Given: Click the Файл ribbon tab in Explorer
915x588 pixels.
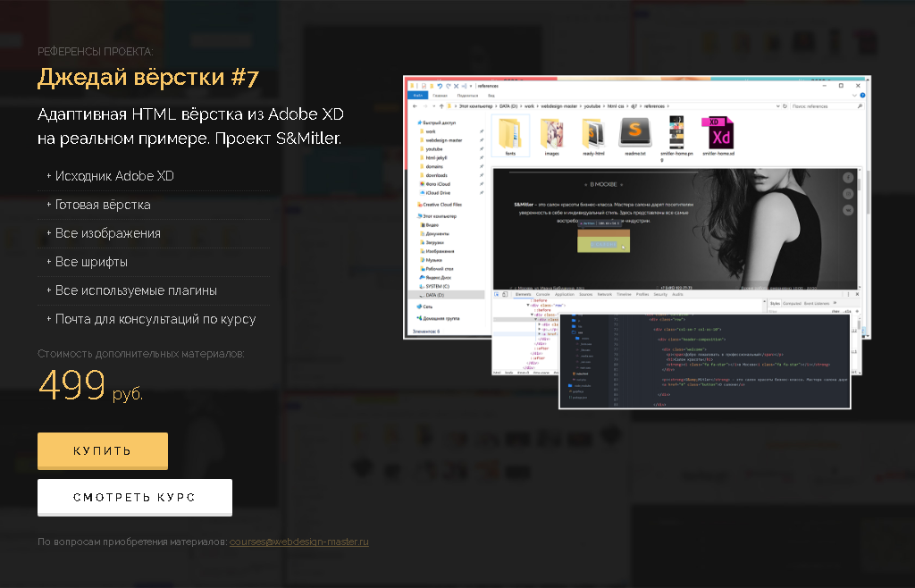Looking at the screenshot, I should pos(418,95).
